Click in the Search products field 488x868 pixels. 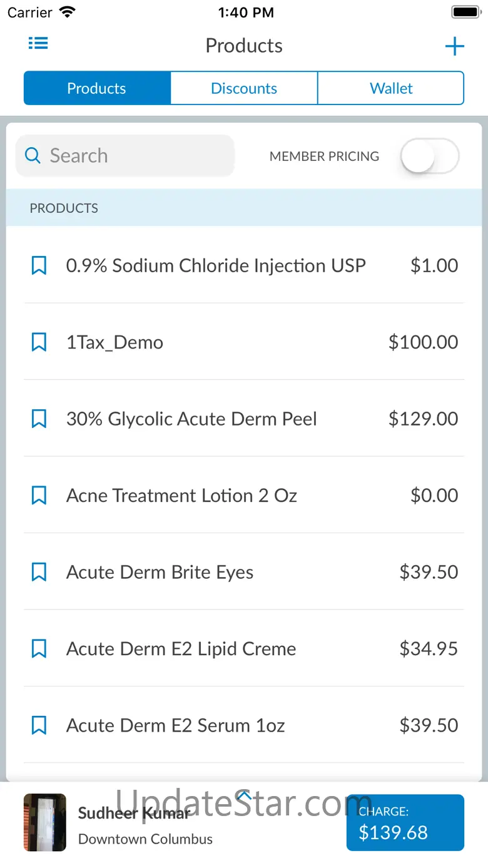[x=125, y=156]
